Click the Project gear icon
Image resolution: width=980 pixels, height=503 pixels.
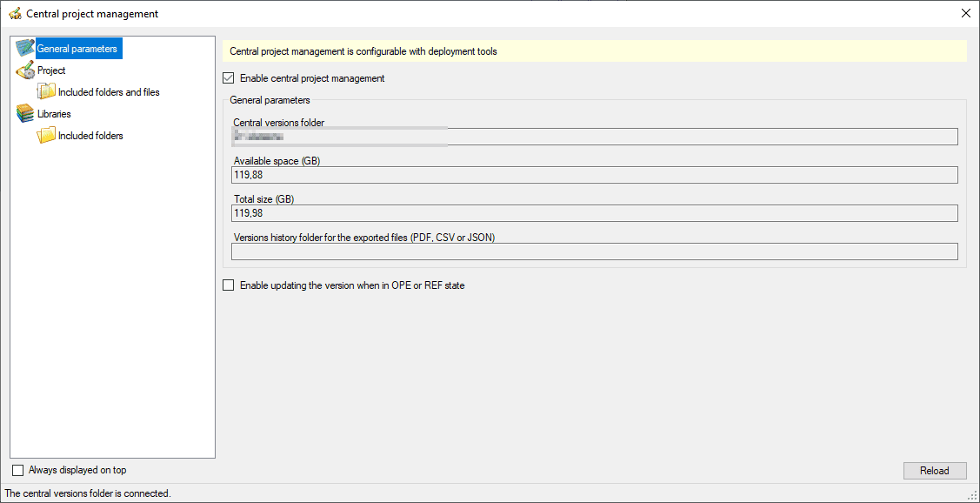25,70
